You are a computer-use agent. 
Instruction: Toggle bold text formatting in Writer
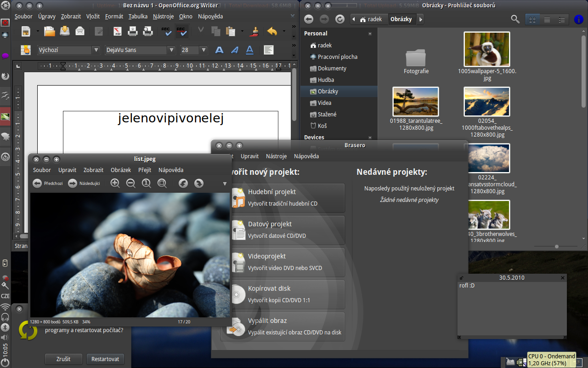pyautogui.click(x=220, y=50)
